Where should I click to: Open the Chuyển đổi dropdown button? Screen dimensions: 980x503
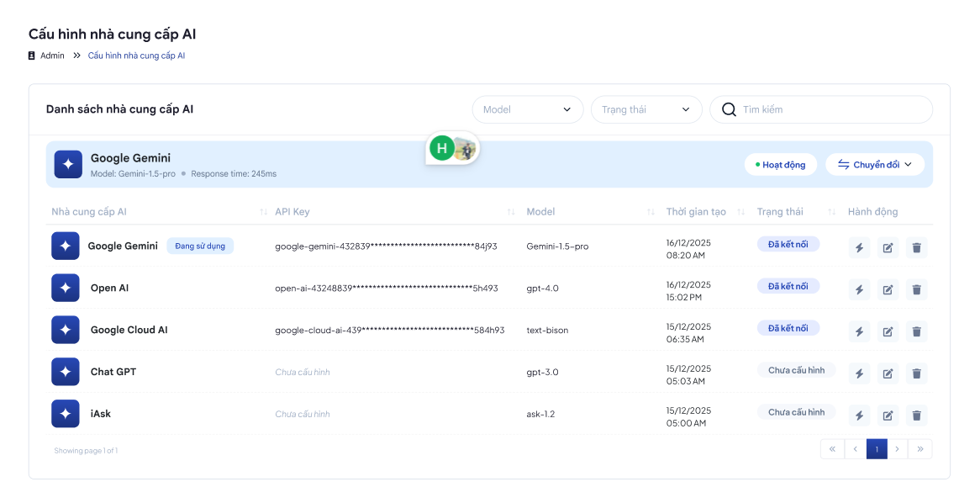tap(874, 165)
